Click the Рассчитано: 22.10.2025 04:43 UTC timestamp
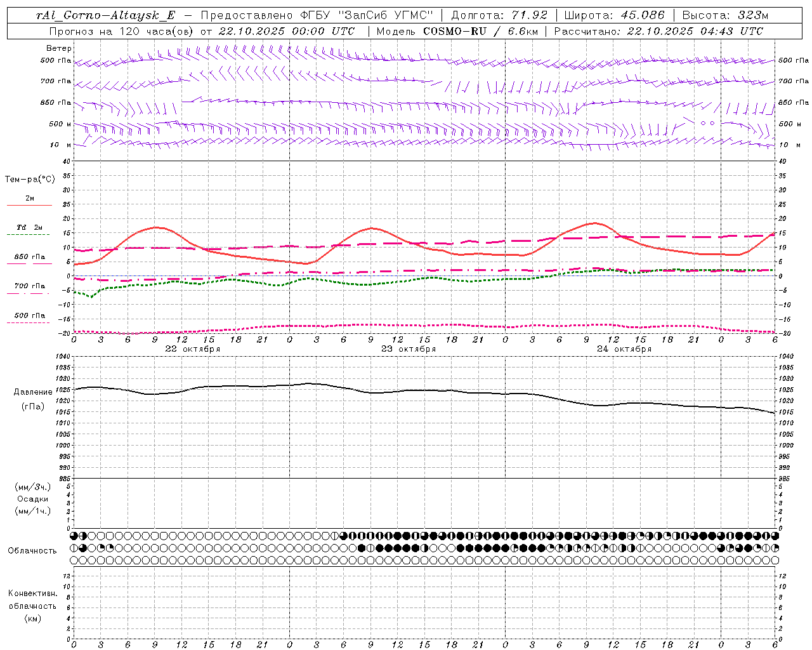This screenshot has height=650, width=812. point(658,30)
